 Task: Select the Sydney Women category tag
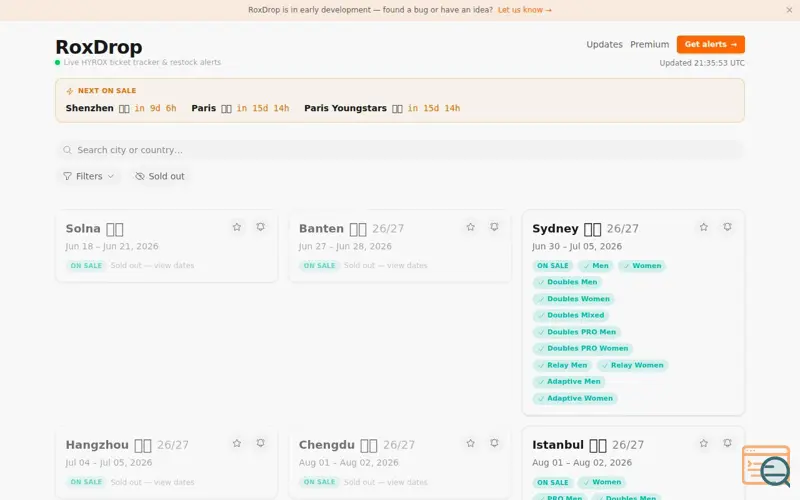(642, 266)
